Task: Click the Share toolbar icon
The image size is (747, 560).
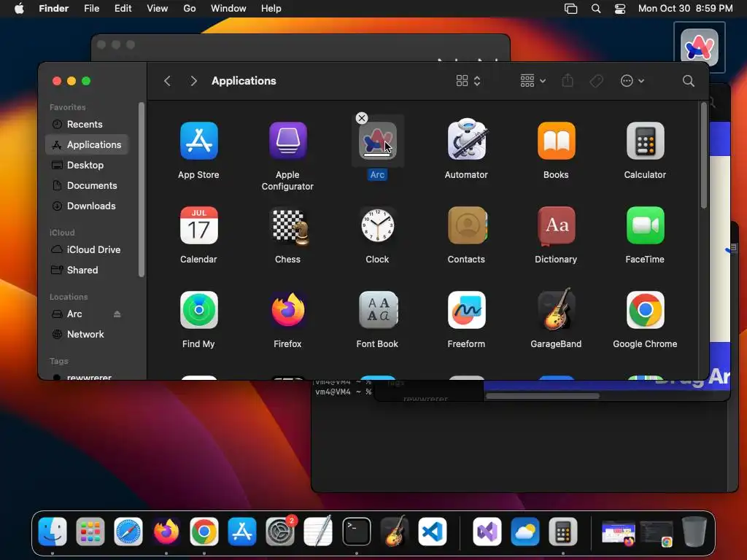Action: click(568, 80)
